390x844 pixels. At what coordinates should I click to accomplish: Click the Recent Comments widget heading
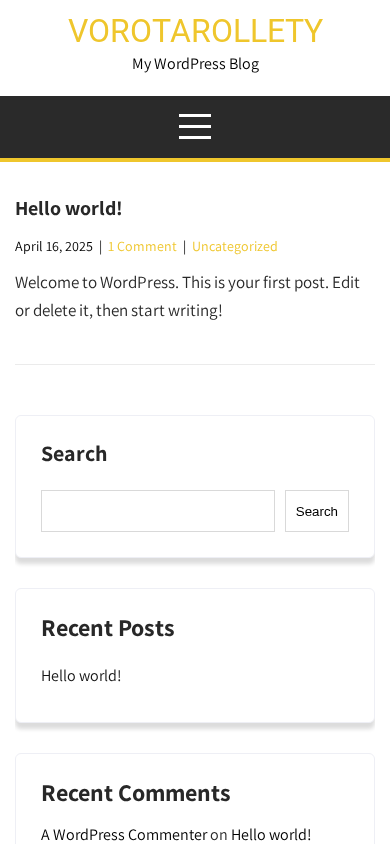click(136, 793)
